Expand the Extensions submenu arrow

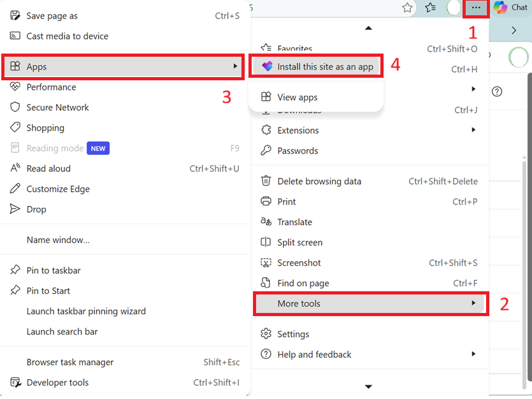click(x=473, y=130)
